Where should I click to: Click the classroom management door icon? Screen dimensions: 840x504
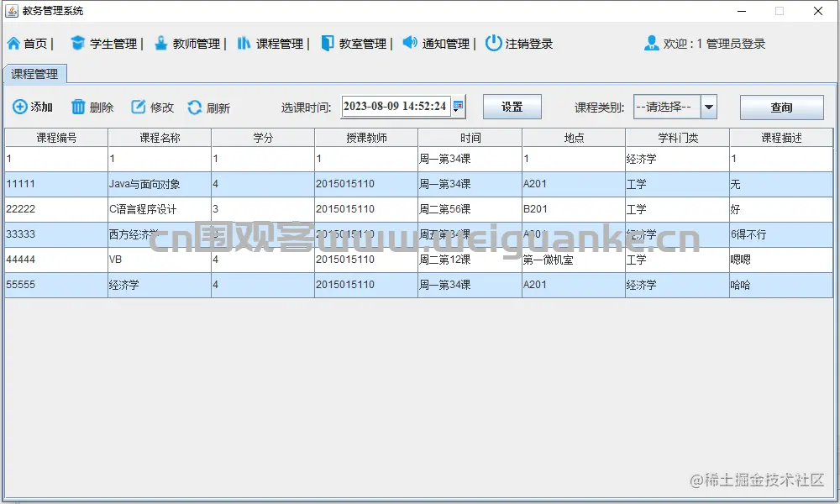(x=328, y=43)
